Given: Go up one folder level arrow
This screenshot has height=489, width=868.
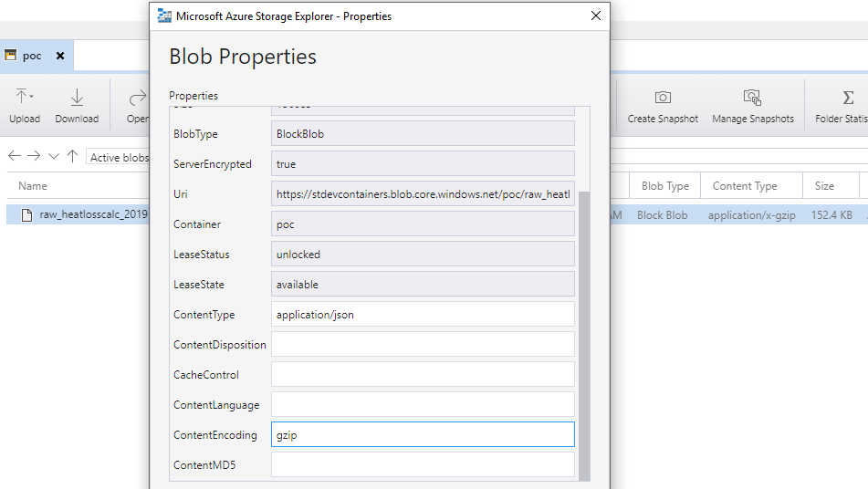Looking at the screenshot, I should tap(72, 156).
